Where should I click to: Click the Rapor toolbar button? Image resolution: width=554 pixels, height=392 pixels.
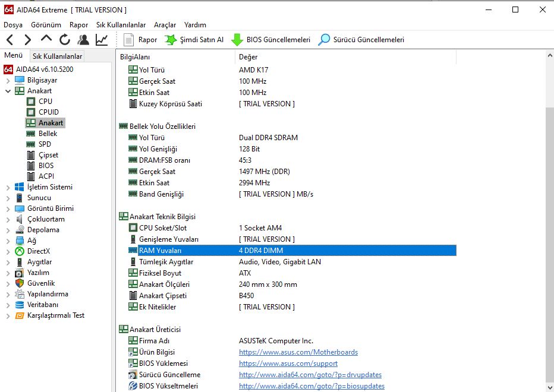(140, 40)
